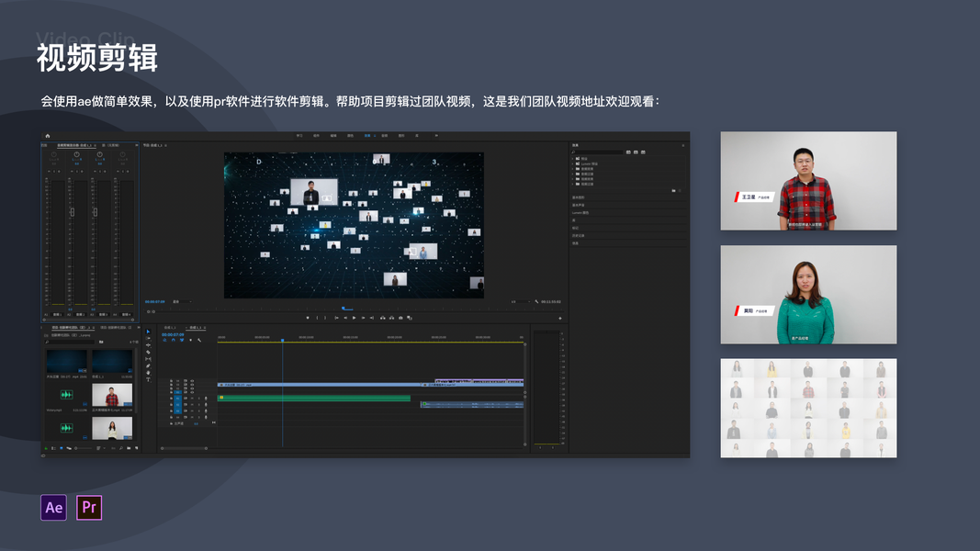The height and width of the screenshot is (551, 980).
Task: Select the Track Select Forward tool
Action: pyautogui.click(x=148, y=338)
